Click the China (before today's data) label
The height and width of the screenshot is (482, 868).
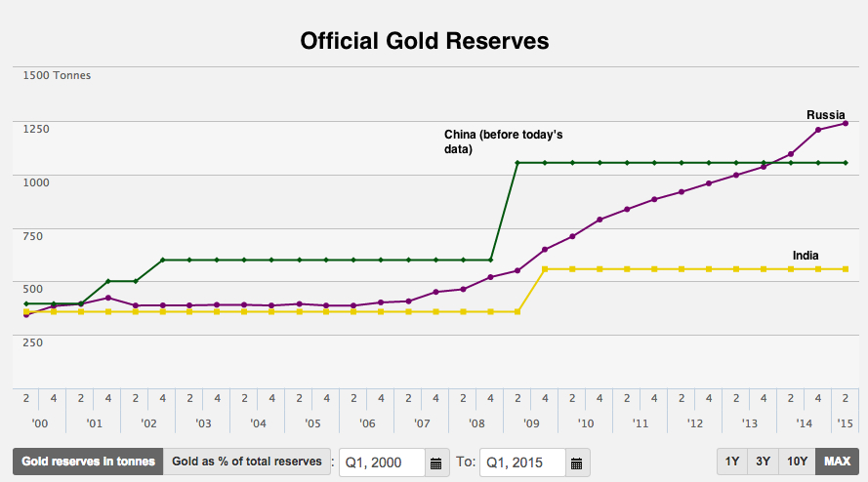(x=504, y=141)
